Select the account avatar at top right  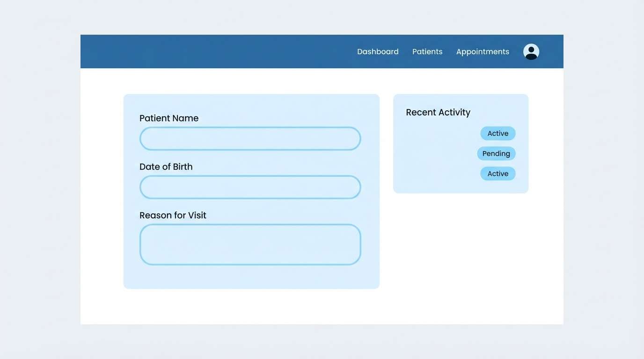pyautogui.click(x=531, y=51)
